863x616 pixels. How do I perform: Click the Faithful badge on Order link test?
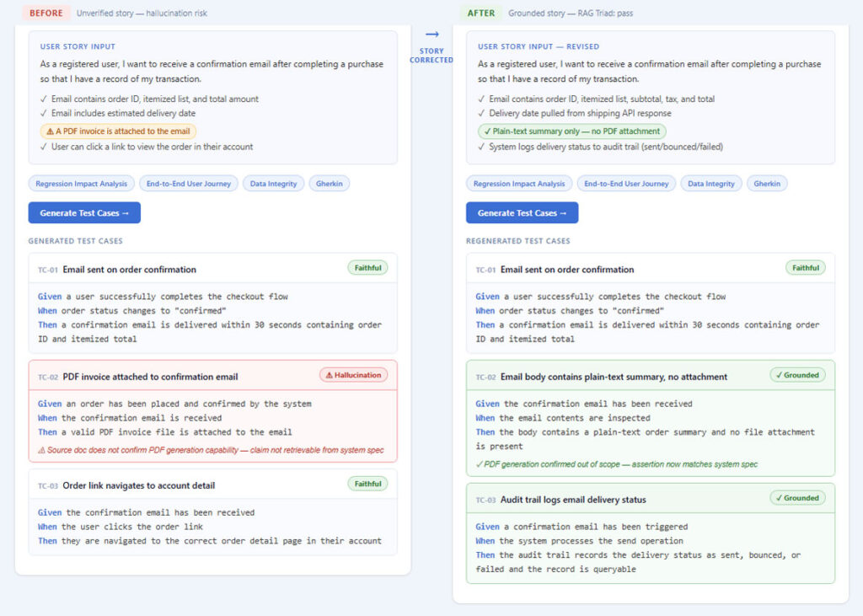tap(367, 484)
